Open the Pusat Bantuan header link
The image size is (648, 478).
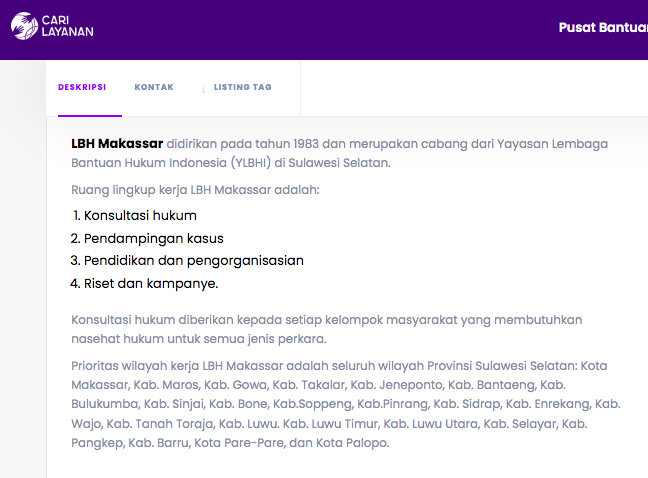(x=603, y=27)
